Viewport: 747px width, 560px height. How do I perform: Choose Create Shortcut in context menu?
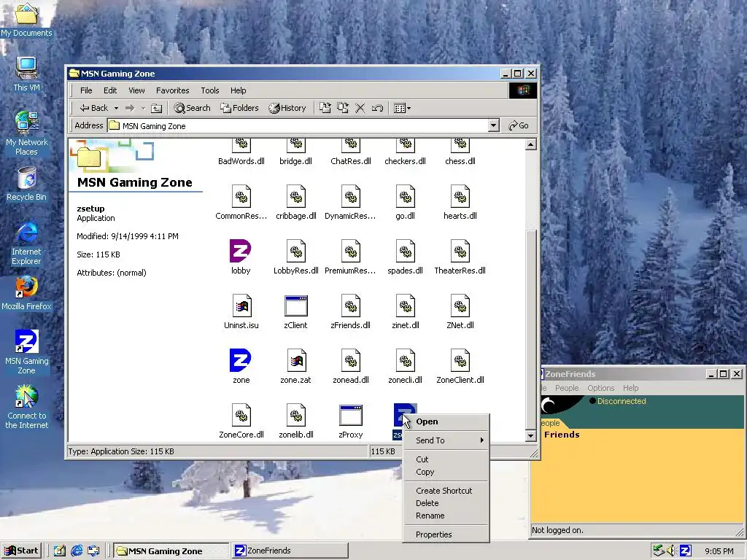pyautogui.click(x=446, y=491)
